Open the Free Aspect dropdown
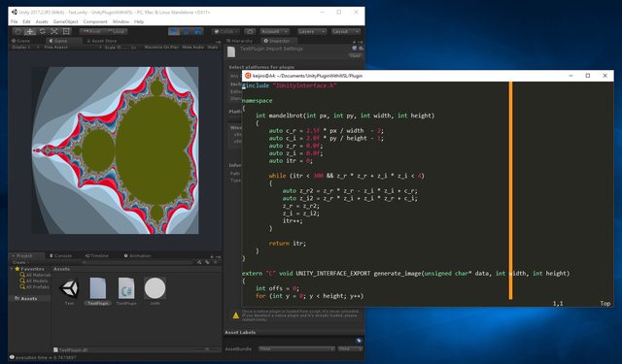622x364 pixels. [73, 48]
